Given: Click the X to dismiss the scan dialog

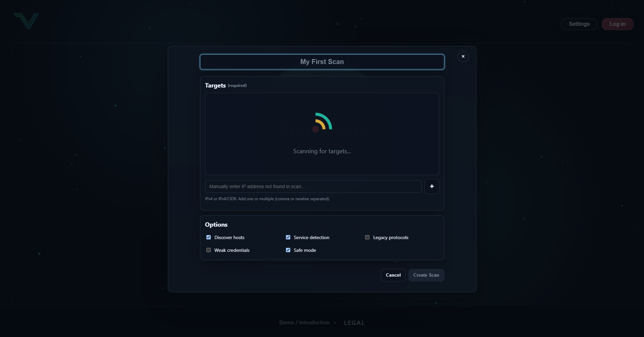Looking at the screenshot, I should pyautogui.click(x=463, y=56).
